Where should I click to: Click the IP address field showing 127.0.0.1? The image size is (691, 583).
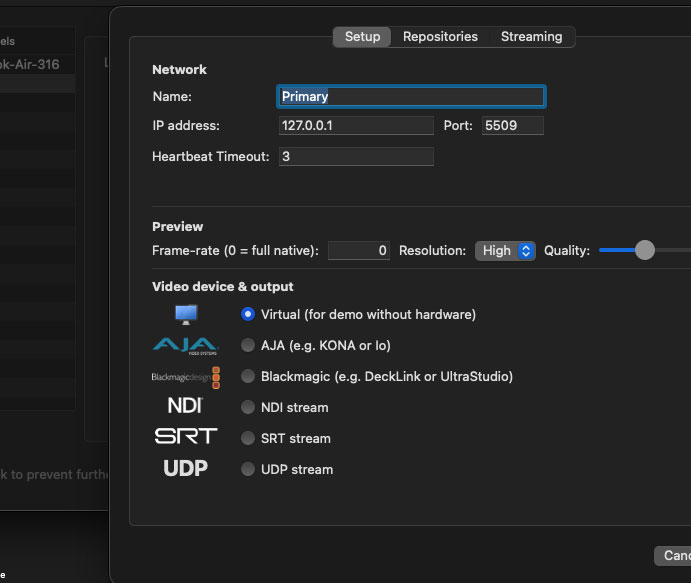click(356, 126)
